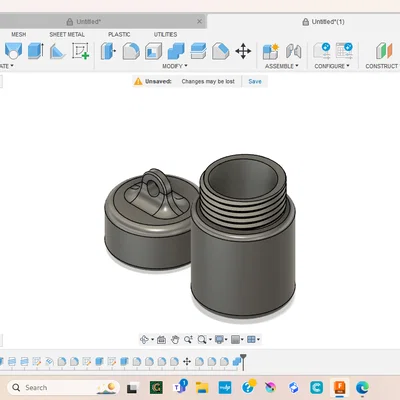Click the Display Settings monitor icon
The height and width of the screenshot is (400, 400).
click(219, 339)
